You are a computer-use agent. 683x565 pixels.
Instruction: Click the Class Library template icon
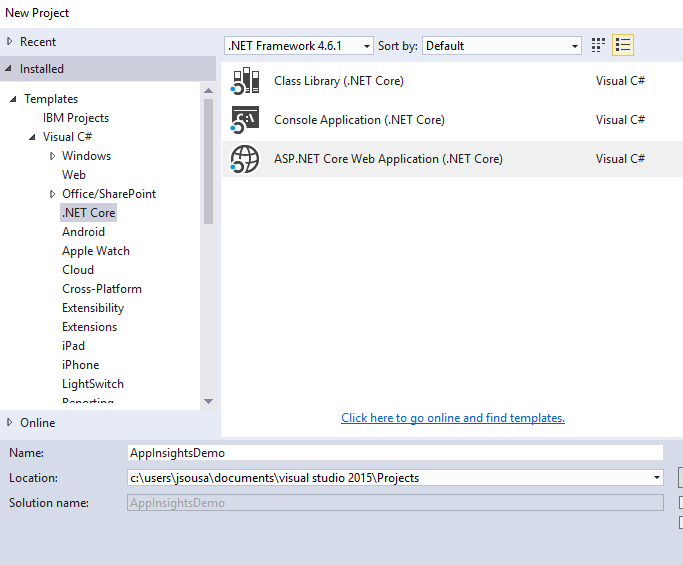pyautogui.click(x=245, y=81)
